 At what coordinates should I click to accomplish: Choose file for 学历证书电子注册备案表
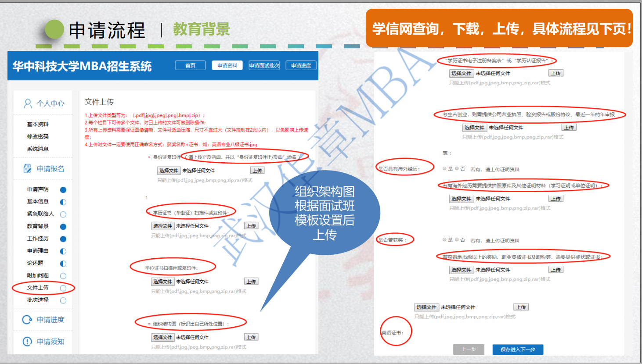coord(461,73)
